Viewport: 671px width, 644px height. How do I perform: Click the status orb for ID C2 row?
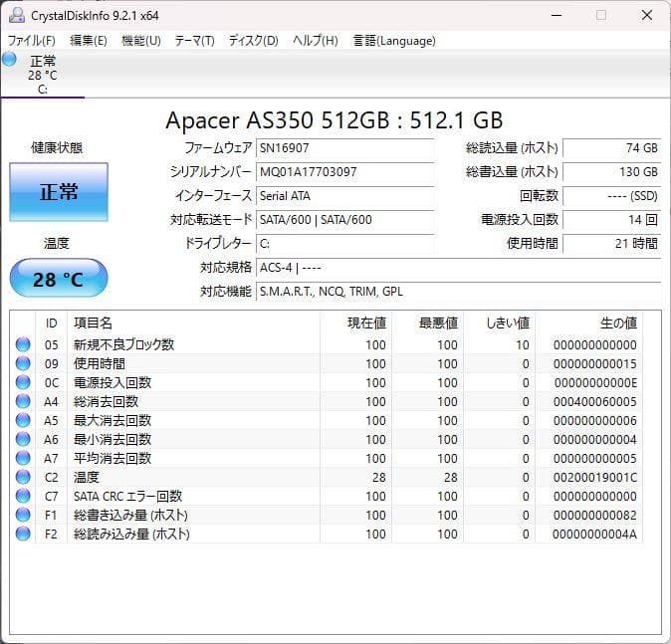click(23, 477)
